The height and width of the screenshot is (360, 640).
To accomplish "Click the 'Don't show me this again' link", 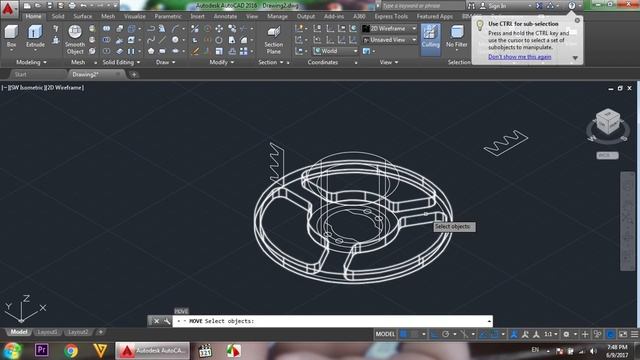I will tap(520, 57).
